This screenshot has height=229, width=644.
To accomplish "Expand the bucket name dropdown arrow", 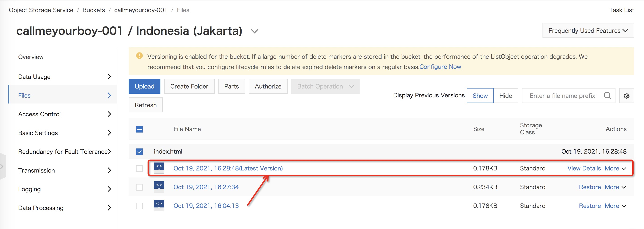I will click(x=254, y=31).
